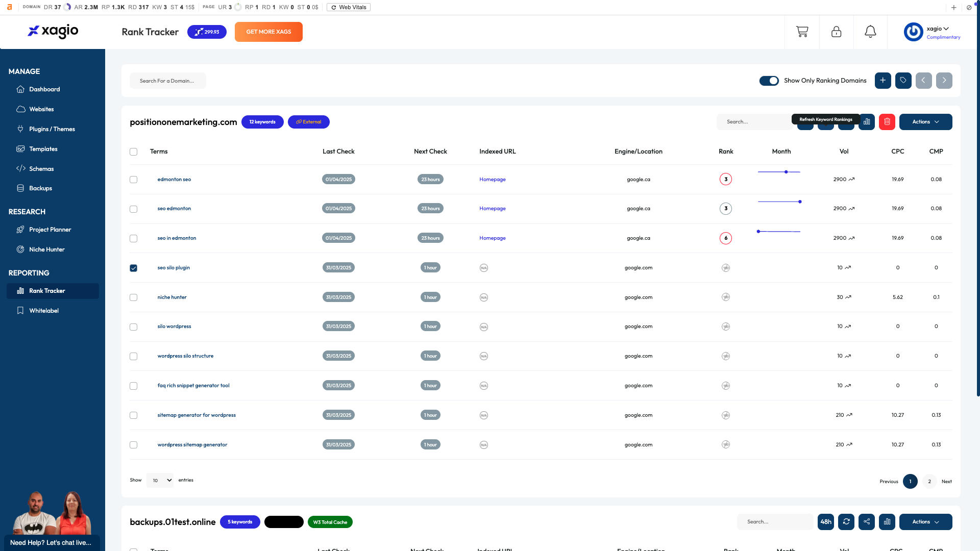Open Plugins / Themes in sidebar

coord(53,129)
